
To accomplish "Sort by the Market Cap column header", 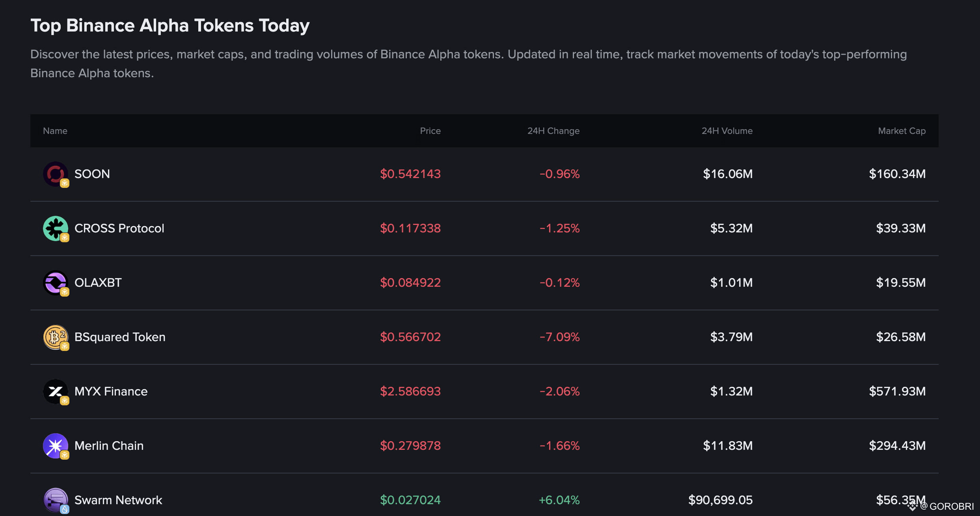I will pyautogui.click(x=902, y=131).
